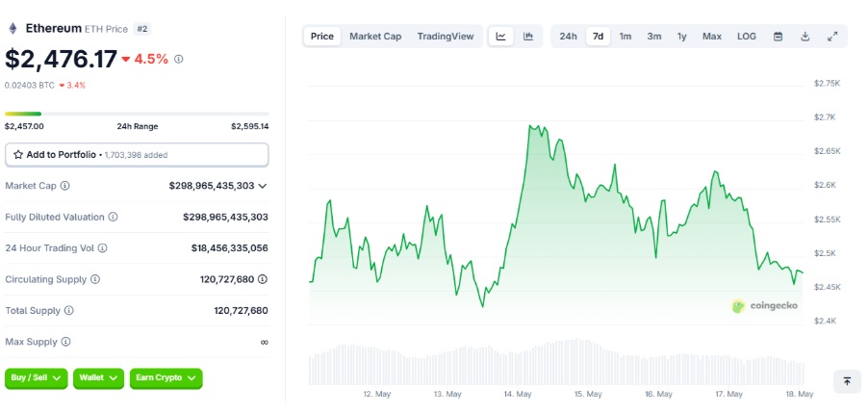Download the chart data

805,37
